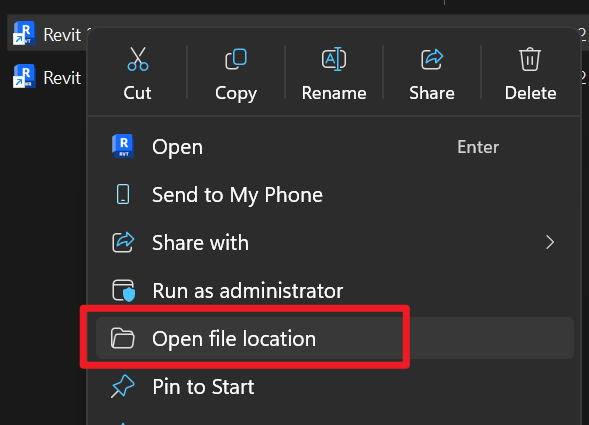The height and width of the screenshot is (425, 589).
Task: Click the Share arrow icon in top row
Action: [432, 59]
